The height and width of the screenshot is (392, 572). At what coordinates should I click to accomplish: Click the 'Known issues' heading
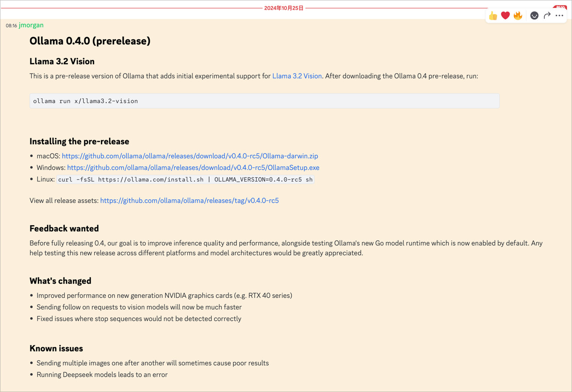[x=56, y=348]
